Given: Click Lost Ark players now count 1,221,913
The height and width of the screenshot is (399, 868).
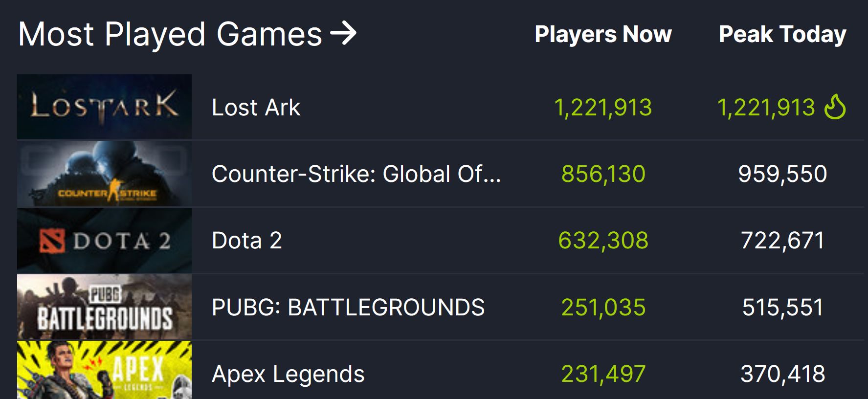Looking at the screenshot, I should [x=603, y=108].
